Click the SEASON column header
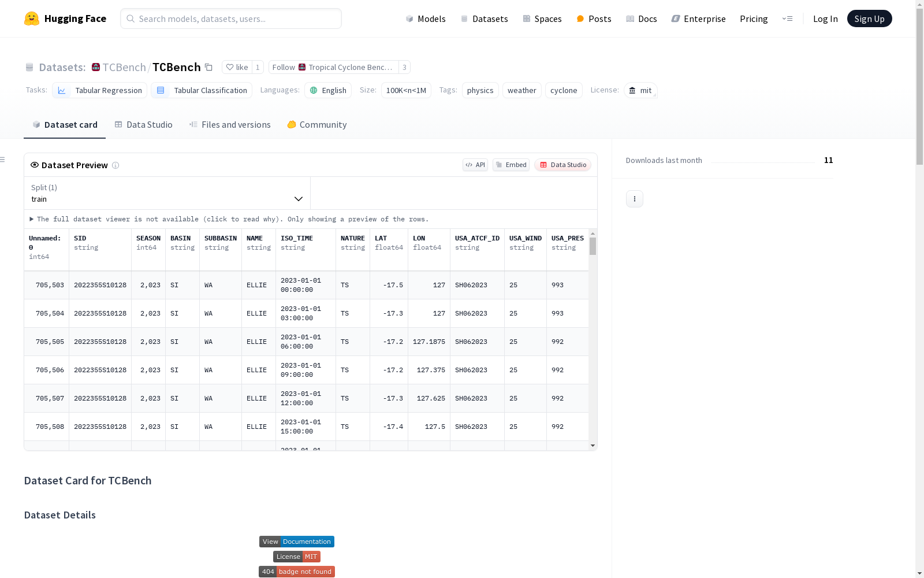Image resolution: width=924 pixels, height=578 pixels. click(x=148, y=250)
